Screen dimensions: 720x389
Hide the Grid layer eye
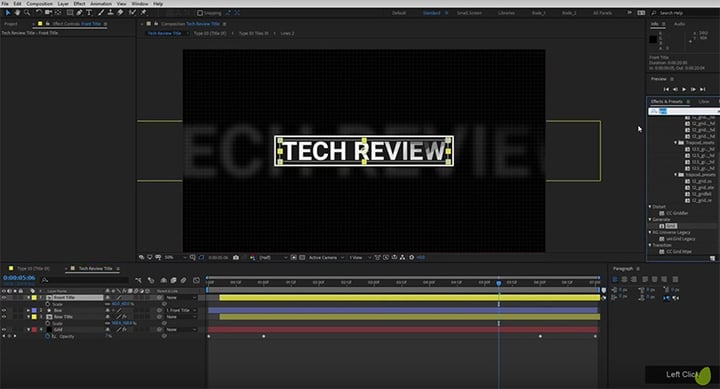coord(4,330)
